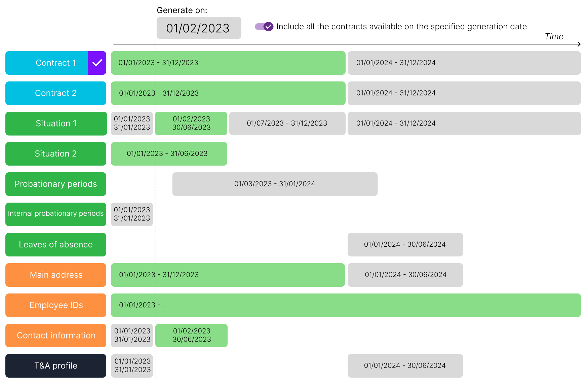Select Probationary period 01/03/2023 - 31/01/2024
The image size is (588, 383).
click(275, 184)
